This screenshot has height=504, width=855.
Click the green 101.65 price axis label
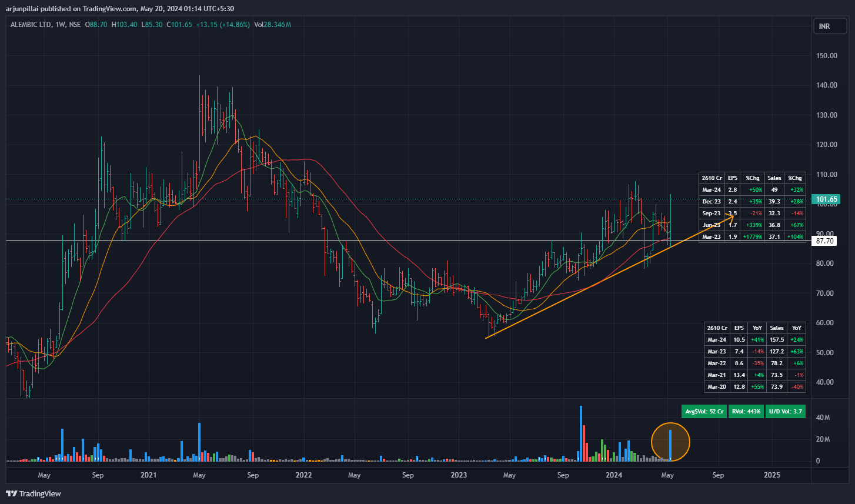[x=826, y=199]
